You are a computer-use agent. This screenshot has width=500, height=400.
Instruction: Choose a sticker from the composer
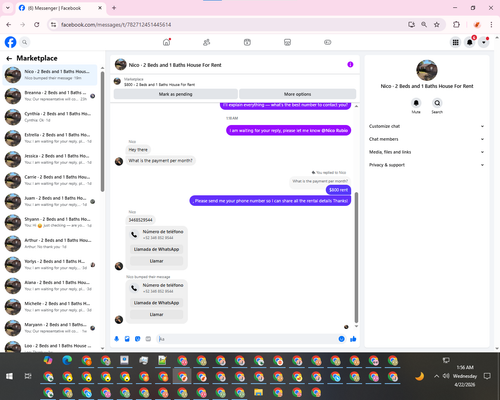138,339
